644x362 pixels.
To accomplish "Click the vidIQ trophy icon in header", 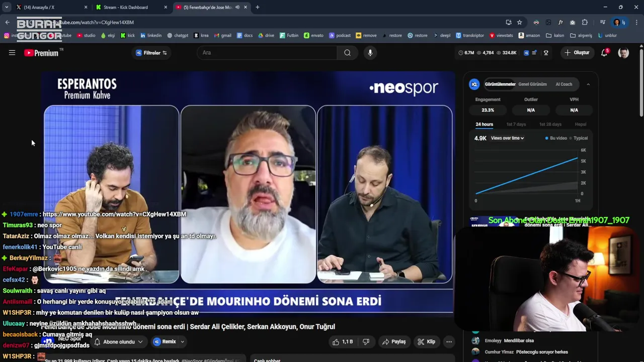I will [x=546, y=53].
